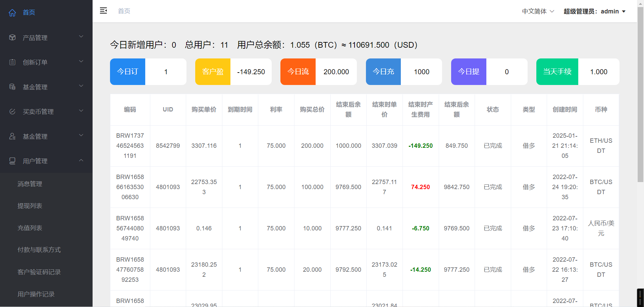The image size is (644, 307).
Task: Click the blue 今日订 stat card
Action: point(127,72)
